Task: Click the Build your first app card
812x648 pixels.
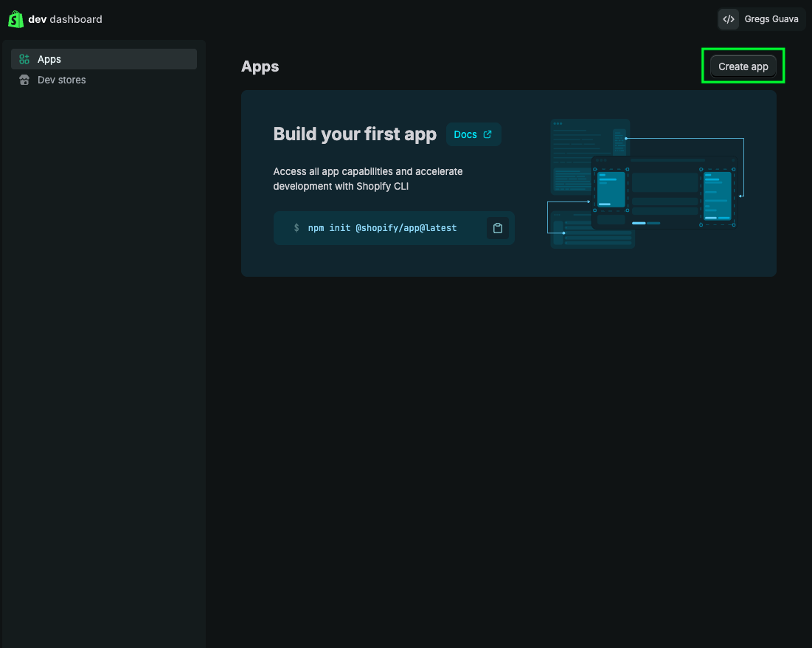Action: [509, 183]
